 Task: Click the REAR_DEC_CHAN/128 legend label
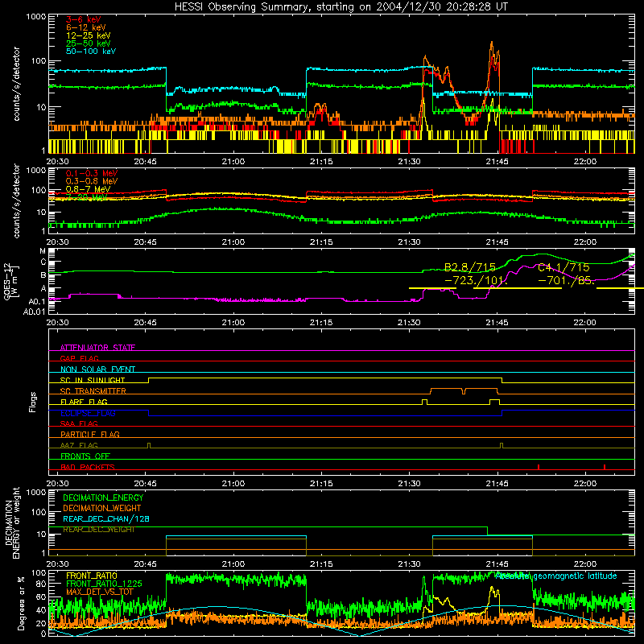tap(106, 518)
